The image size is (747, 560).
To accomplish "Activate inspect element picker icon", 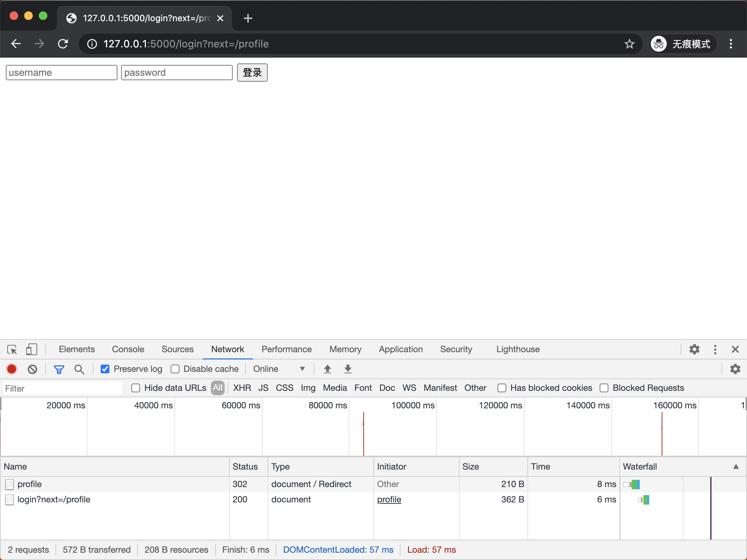I will 12,349.
